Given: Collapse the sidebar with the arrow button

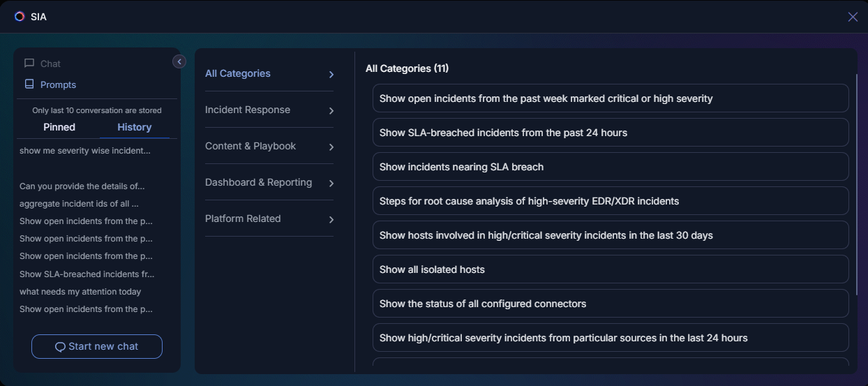Looking at the screenshot, I should point(179,61).
